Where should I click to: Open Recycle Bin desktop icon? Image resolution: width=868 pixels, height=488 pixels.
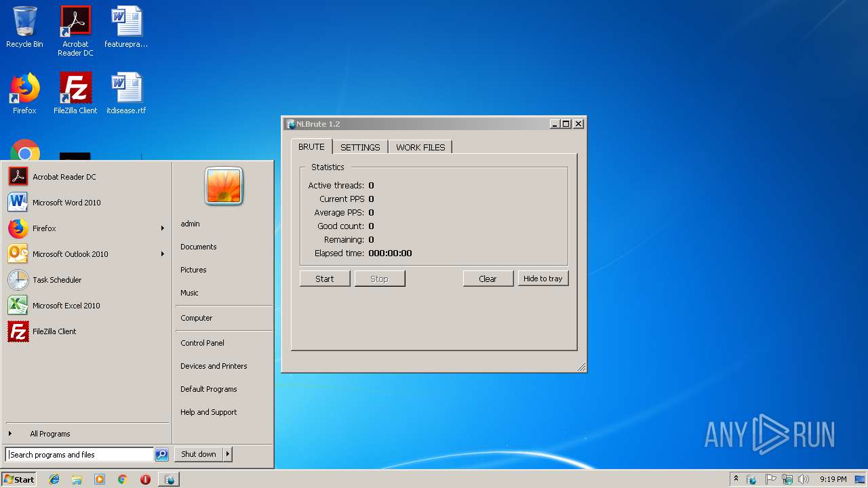point(24,27)
